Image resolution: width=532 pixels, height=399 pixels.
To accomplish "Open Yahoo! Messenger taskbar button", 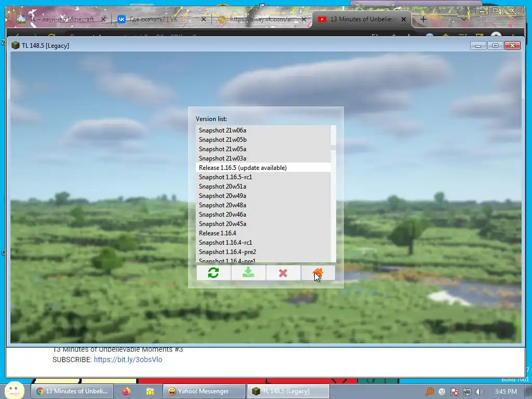I will (204, 391).
